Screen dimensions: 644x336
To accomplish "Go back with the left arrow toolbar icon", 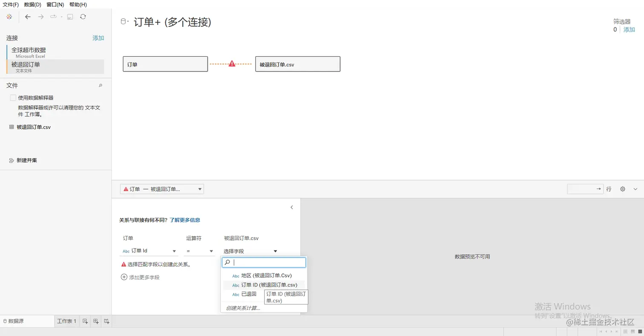I will coord(28,17).
